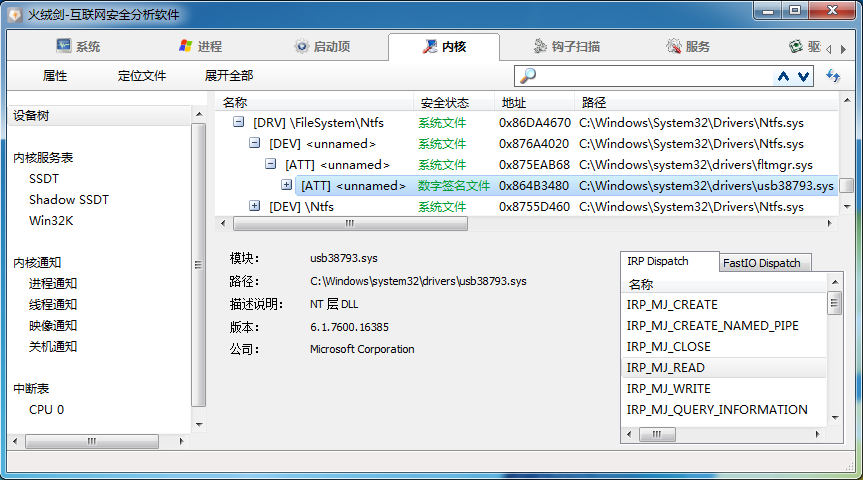Click the magnifier search icon
Viewport: 863px width, 480px height.
528,75
